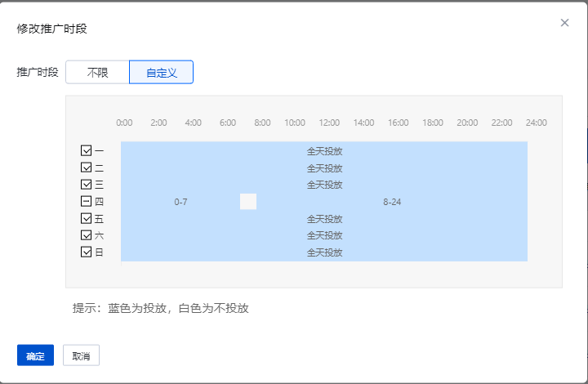
Task: Click 全天投放 in the Wednesday row
Action: pyautogui.click(x=325, y=185)
